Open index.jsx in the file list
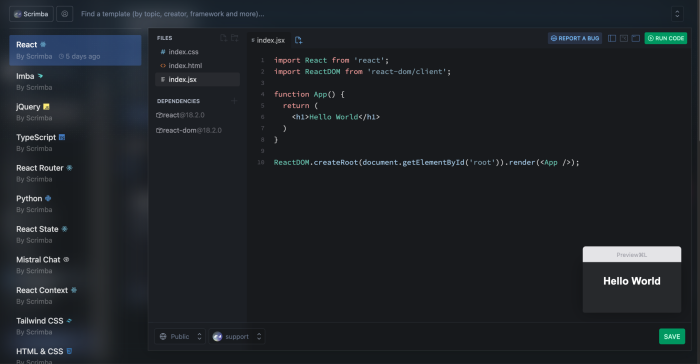The height and width of the screenshot is (364, 700). point(197,79)
